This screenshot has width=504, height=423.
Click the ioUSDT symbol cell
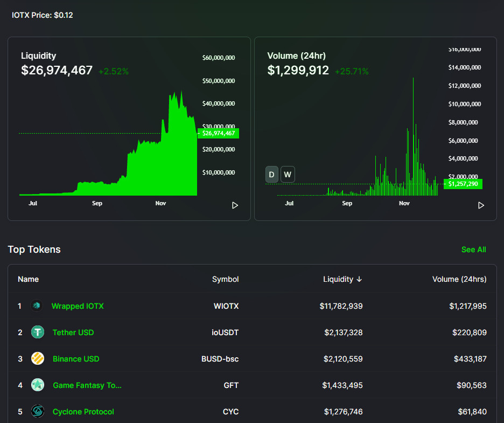(x=225, y=332)
